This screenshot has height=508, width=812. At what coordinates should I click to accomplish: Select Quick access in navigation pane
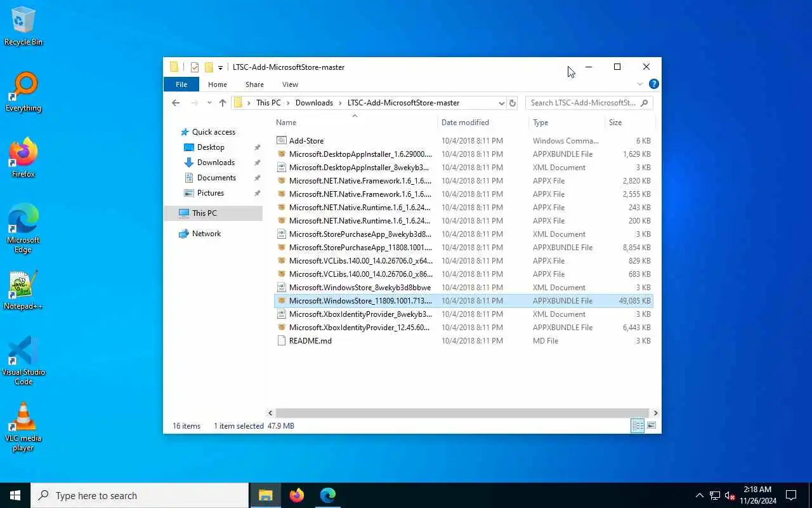point(214,132)
